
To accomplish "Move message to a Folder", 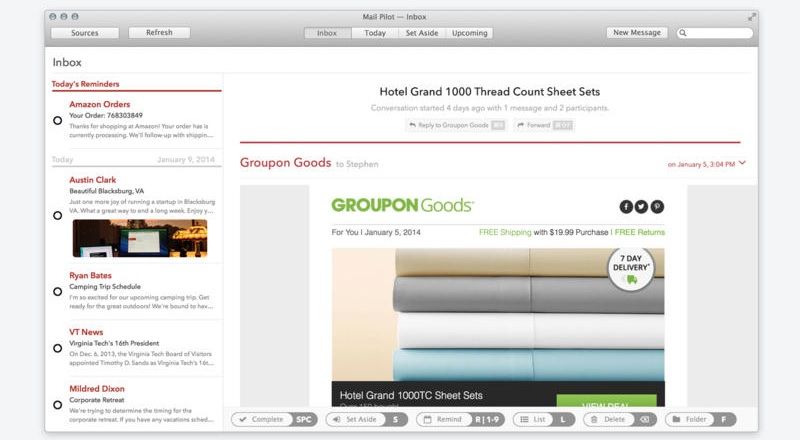I will click(x=701, y=420).
